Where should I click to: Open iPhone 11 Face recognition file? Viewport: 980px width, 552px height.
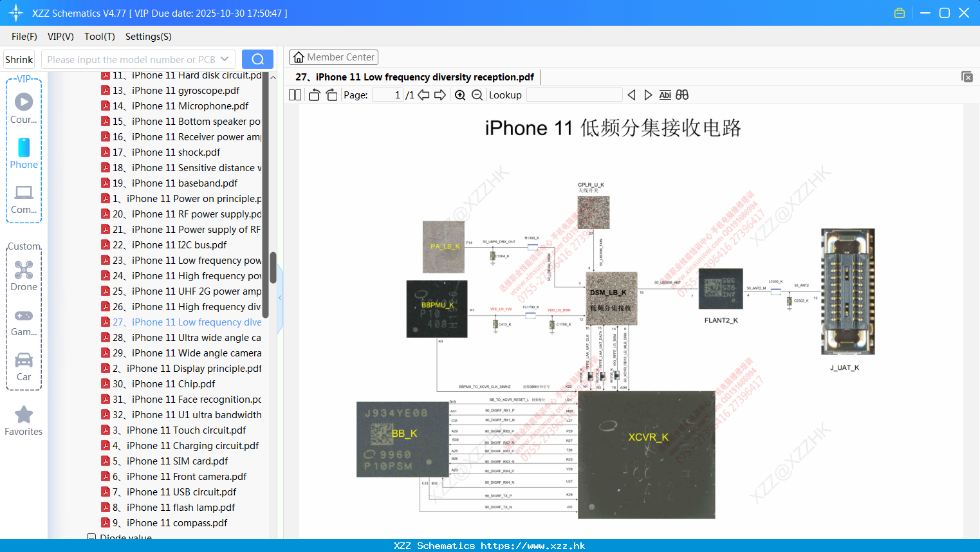coord(181,400)
